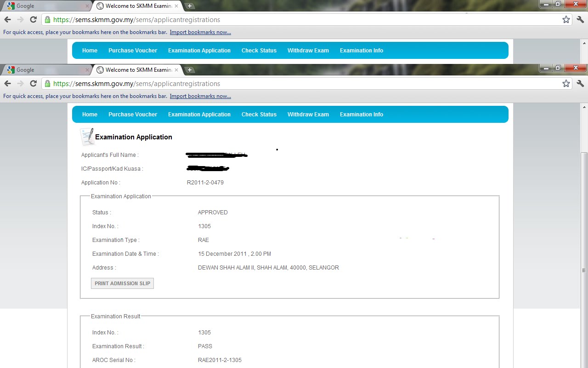Click the IC/Passport/Kad Kuasa label

pyautogui.click(x=112, y=169)
